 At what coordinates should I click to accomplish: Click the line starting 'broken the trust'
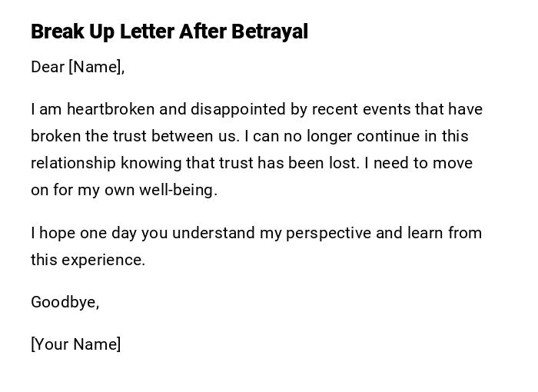pos(249,136)
